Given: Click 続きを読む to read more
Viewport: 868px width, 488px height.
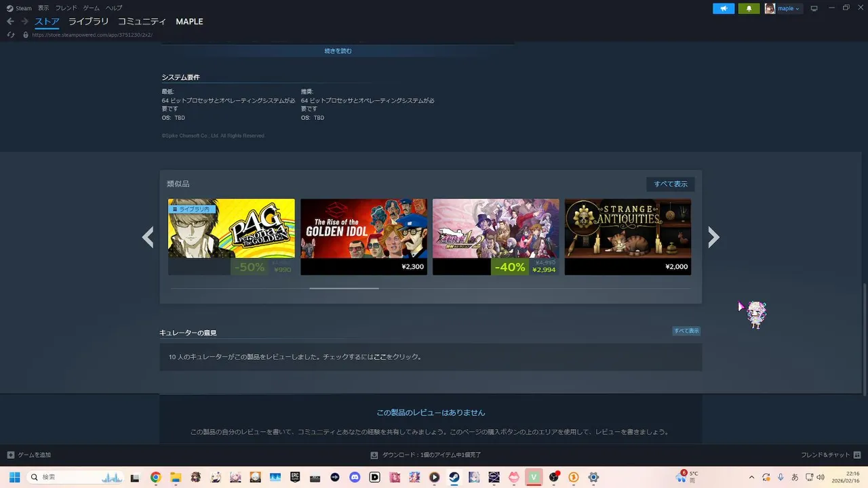Looking at the screenshot, I should (338, 51).
